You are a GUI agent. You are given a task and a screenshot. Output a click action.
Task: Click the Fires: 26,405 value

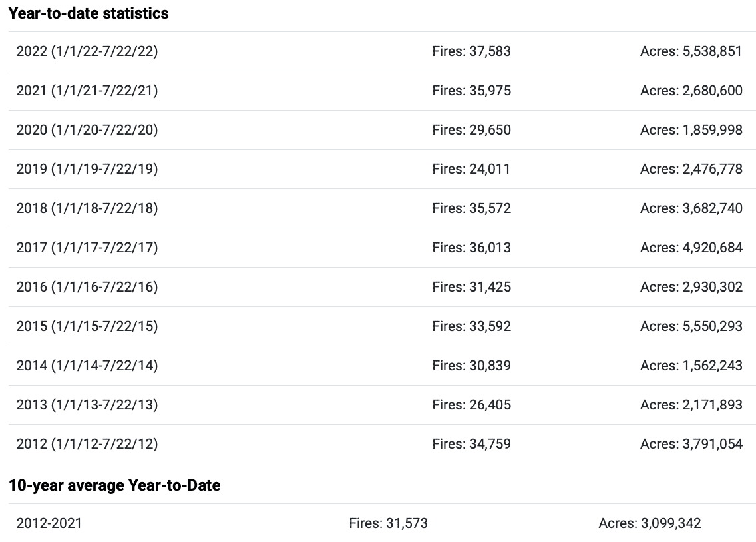[472, 405]
